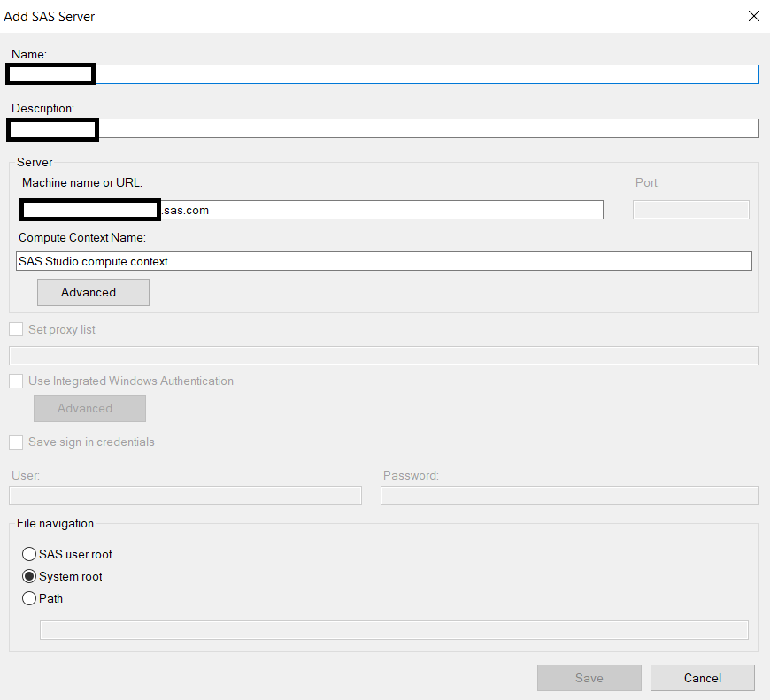Close the Add SAS Server dialog
This screenshot has width=770, height=700.
tap(753, 16)
